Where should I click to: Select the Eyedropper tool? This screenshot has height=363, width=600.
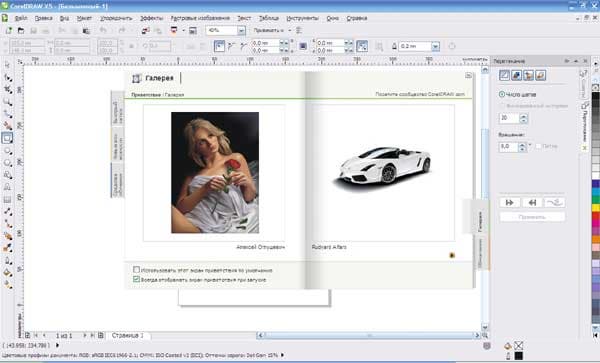(7, 248)
